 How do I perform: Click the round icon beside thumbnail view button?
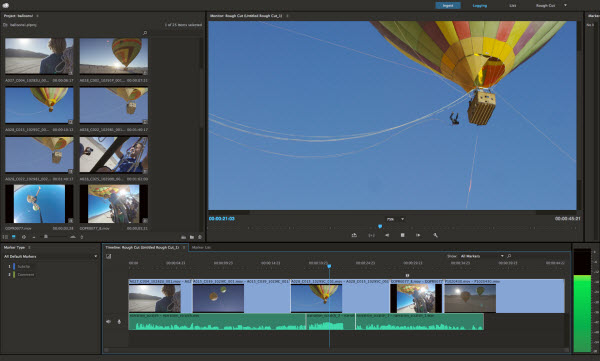coord(24,237)
